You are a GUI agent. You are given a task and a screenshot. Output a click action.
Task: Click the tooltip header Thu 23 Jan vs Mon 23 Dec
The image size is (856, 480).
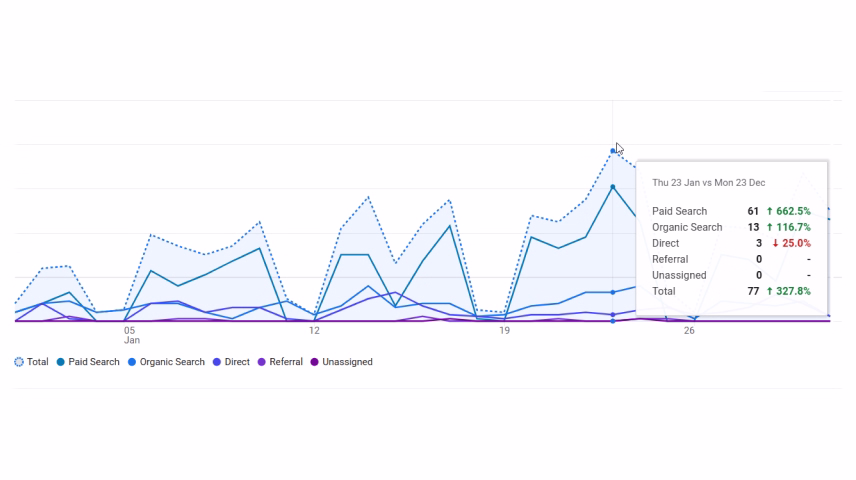(709, 183)
